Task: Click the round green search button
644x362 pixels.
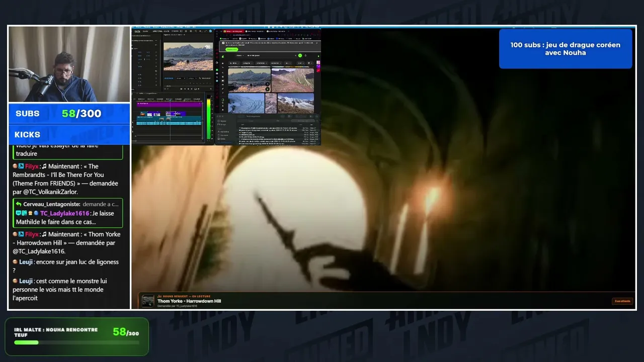Action: pyautogui.click(x=300, y=55)
